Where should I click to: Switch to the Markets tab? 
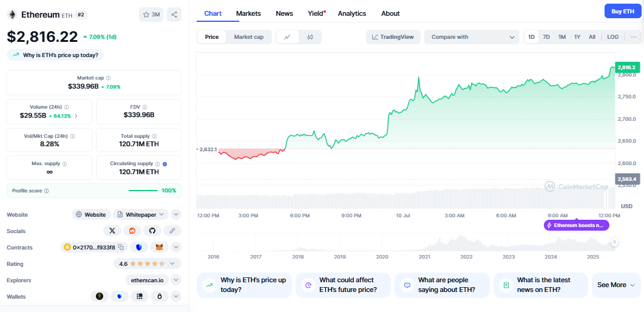248,13
